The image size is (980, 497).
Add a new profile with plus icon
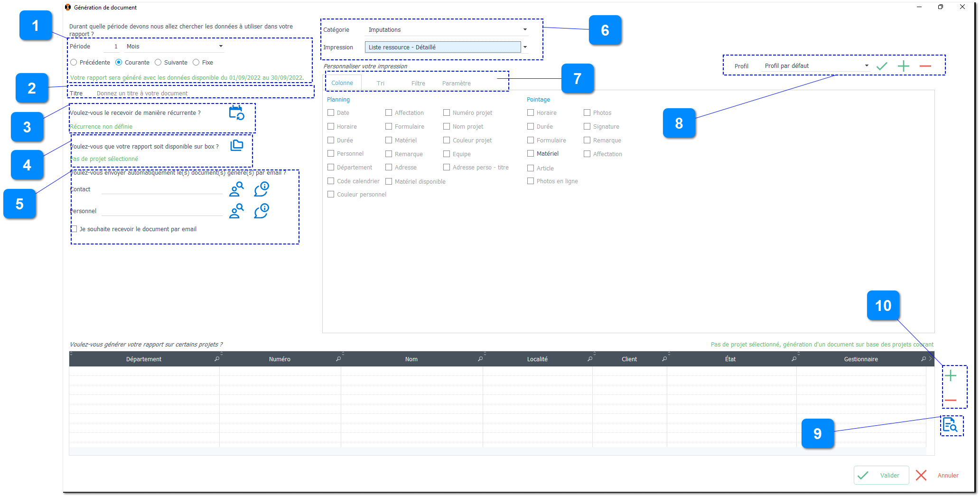[x=904, y=66]
